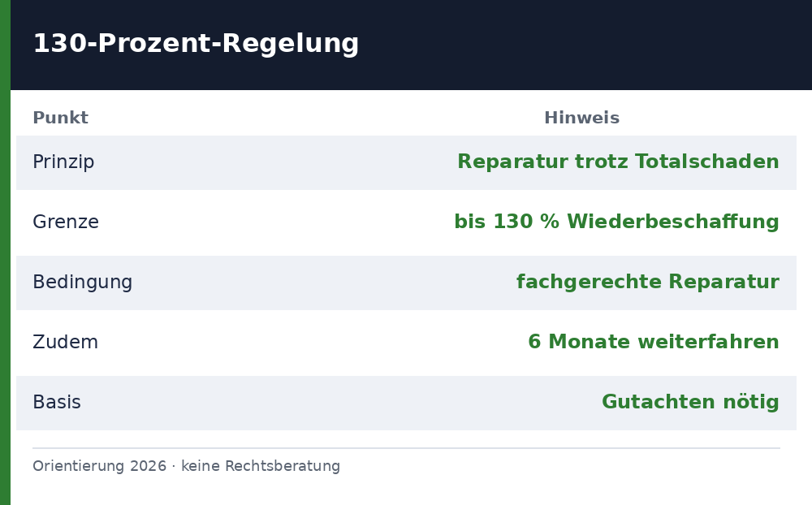
Task: Click empty middle of the Prinzip row
Action: pos(275,162)
